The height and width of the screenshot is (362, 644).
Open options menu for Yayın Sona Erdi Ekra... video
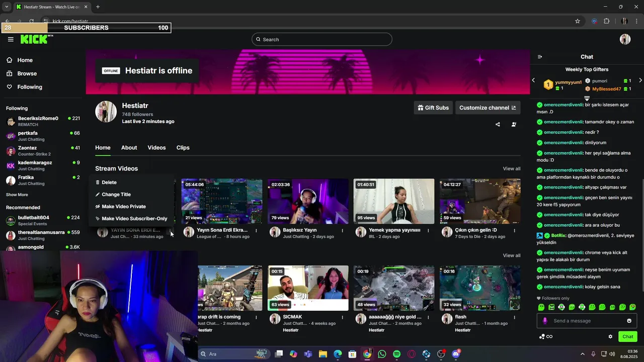point(256,230)
